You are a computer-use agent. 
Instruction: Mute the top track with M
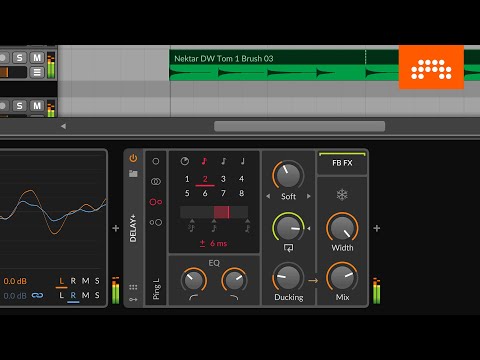[x=37, y=58]
